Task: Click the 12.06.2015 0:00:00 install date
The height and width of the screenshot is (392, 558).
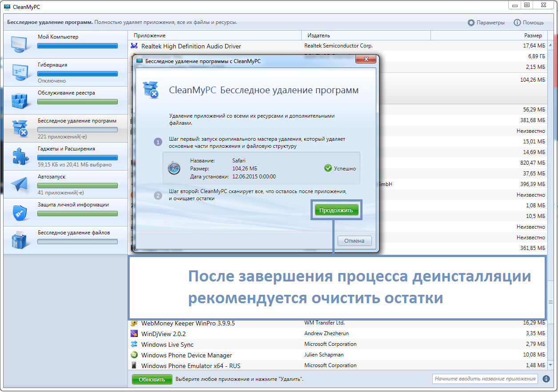Action: pyautogui.click(x=254, y=177)
